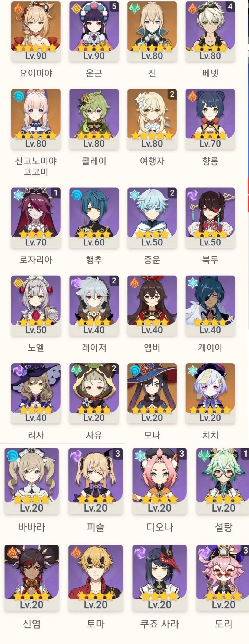Click the Cryo element icon on 로자리아
Viewport: 249px width, 644px height.
pyautogui.click(x=18, y=195)
